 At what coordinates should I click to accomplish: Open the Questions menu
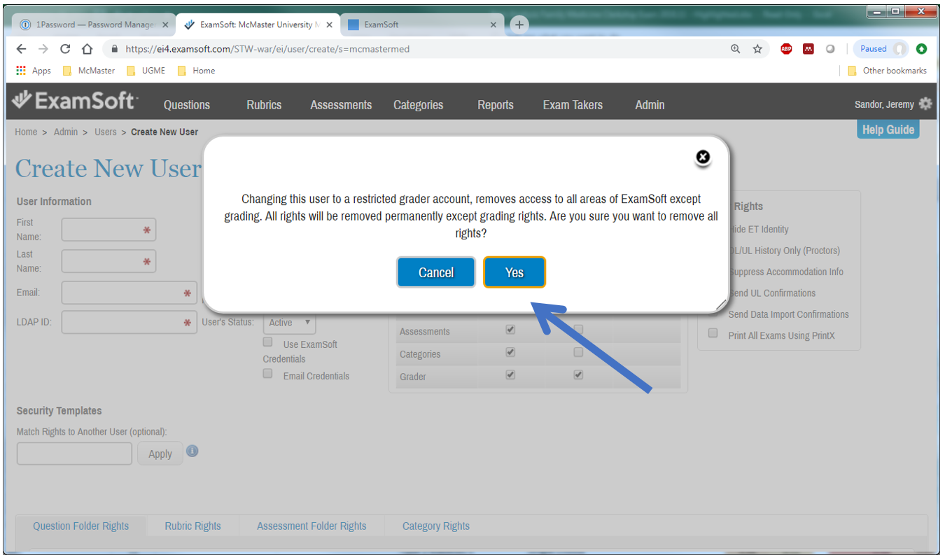[x=187, y=105]
